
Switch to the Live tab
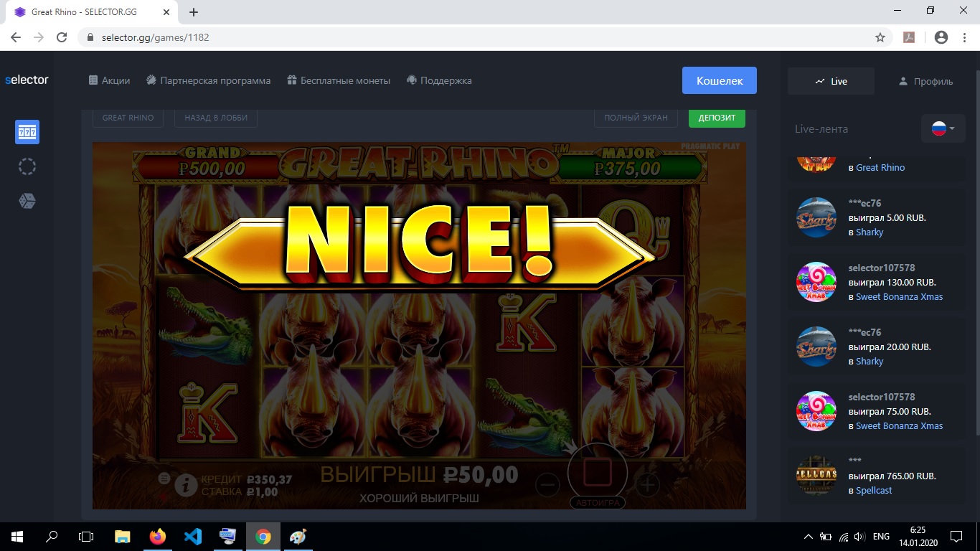831,81
